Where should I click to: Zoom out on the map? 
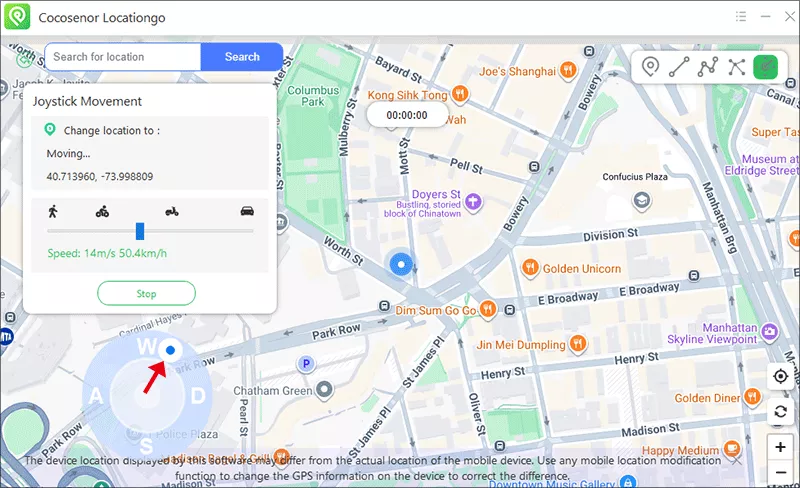(x=780, y=473)
